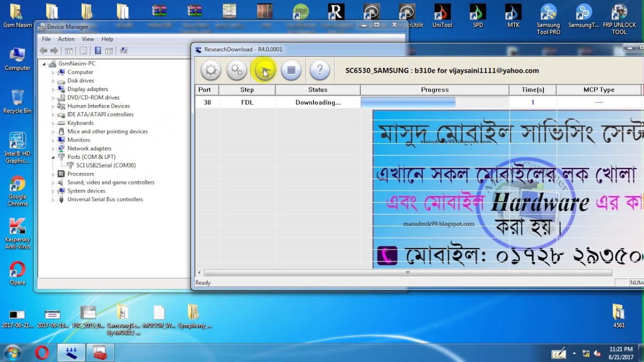Open Intel HD Graphics desktop shortcut

pos(18,148)
